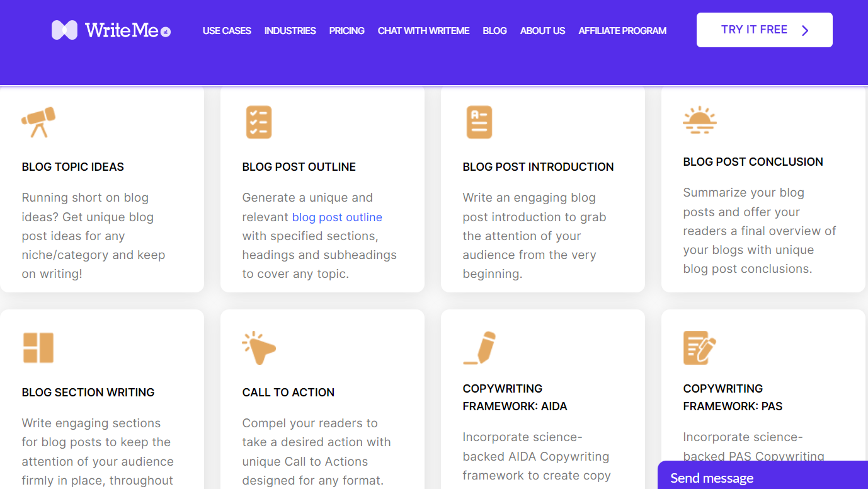This screenshot has width=868, height=489.
Task: Click the sunset icon above Blog Post Conclusion
Action: (699, 120)
